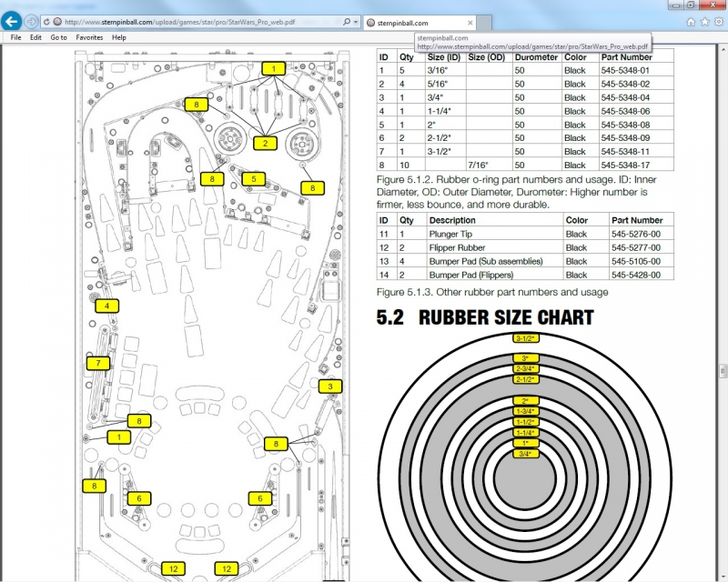Click yellow callout 4 on playfield diagram

tap(106, 306)
